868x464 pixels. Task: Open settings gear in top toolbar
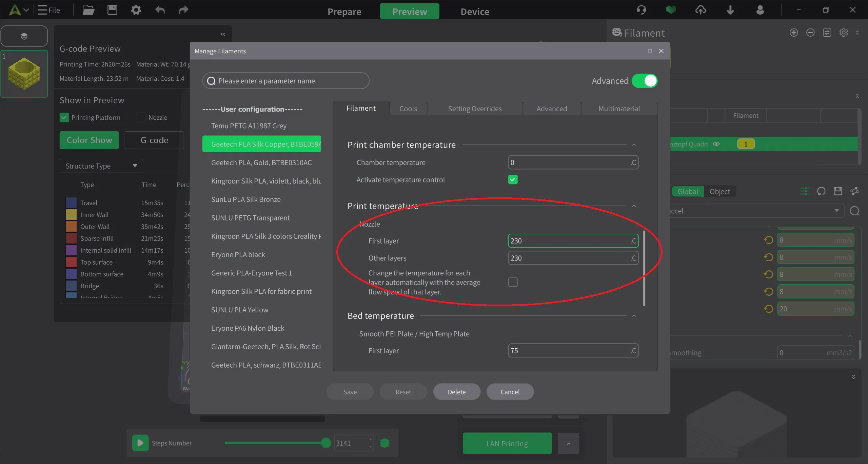pyautogui.click(x=136, y=10)
